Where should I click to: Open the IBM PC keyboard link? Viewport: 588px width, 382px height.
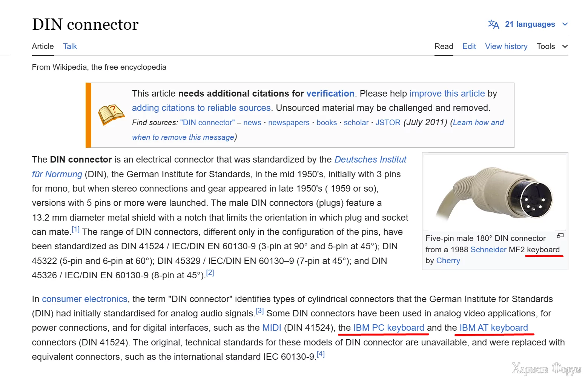click(388, 328)
